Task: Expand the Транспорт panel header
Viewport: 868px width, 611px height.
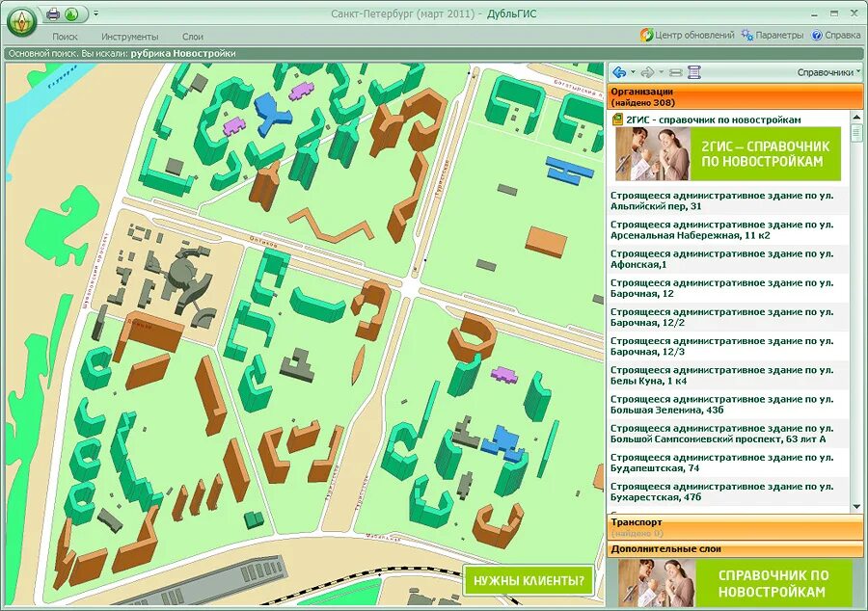Action: coord(735,527)
